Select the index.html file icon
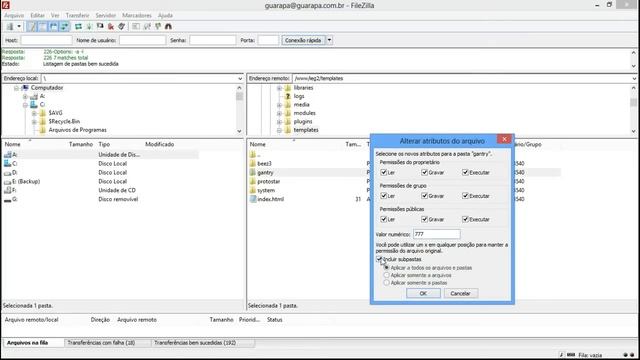This screenshot has width=640, height=360. [253, 199]
